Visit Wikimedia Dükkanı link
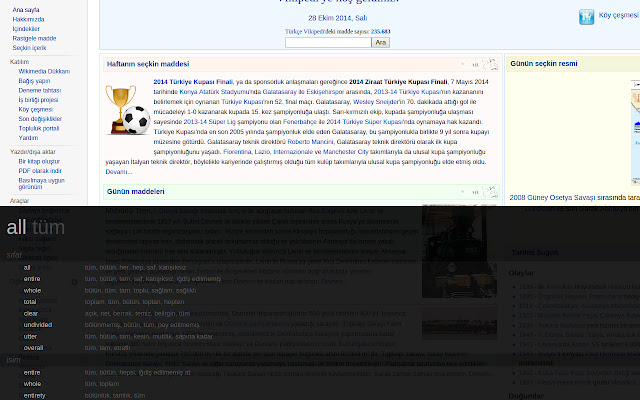 click(x=44, y=71)
